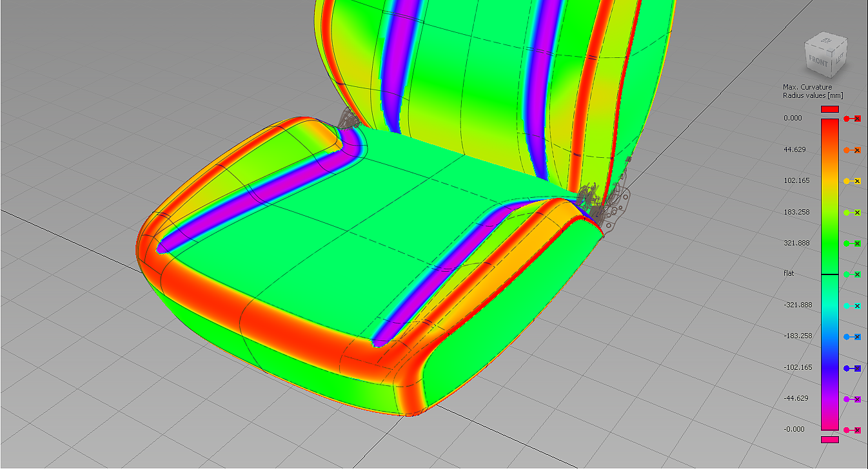Click the pink swatch below the color bar
868x469 pixels.
click(x=829, y=439)
